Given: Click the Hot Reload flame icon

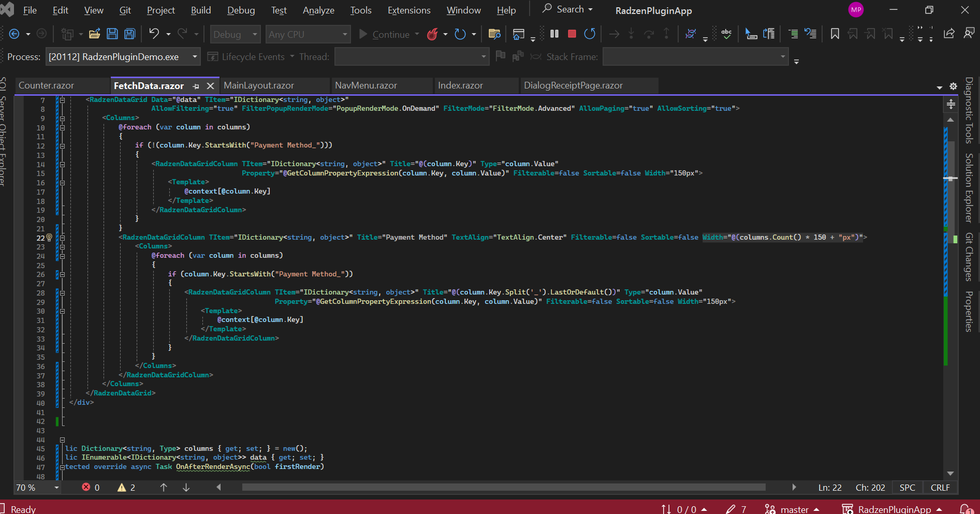Looking at the screenshot, I should coord(432,34).
